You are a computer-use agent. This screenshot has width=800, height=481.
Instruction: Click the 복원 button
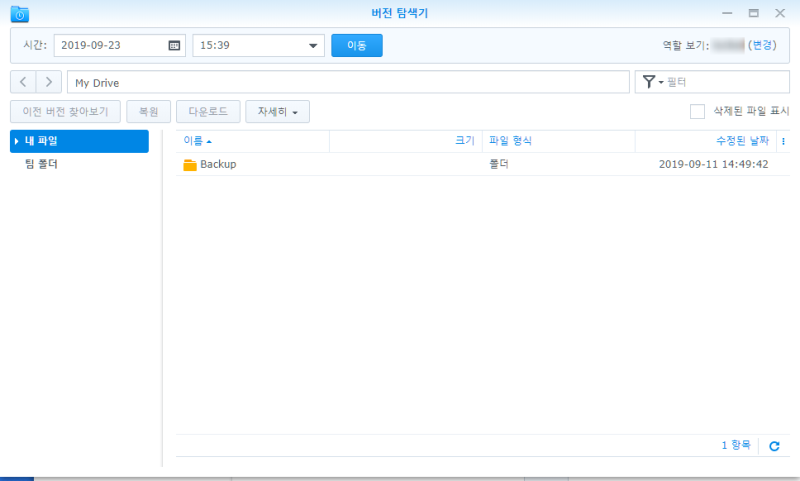[148, 111]
